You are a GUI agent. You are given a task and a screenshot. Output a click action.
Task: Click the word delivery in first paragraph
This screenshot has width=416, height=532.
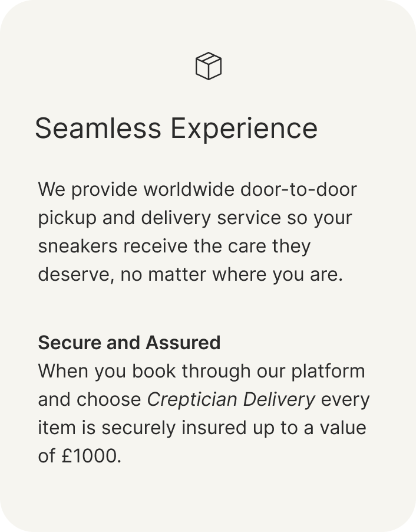pyautogui.click(x=176, y=218)
